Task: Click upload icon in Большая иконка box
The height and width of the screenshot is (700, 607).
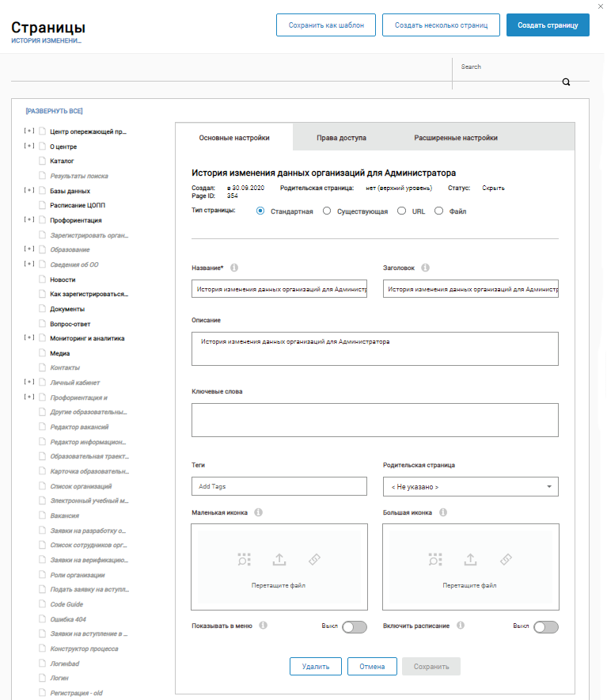Action: (470, 559)
